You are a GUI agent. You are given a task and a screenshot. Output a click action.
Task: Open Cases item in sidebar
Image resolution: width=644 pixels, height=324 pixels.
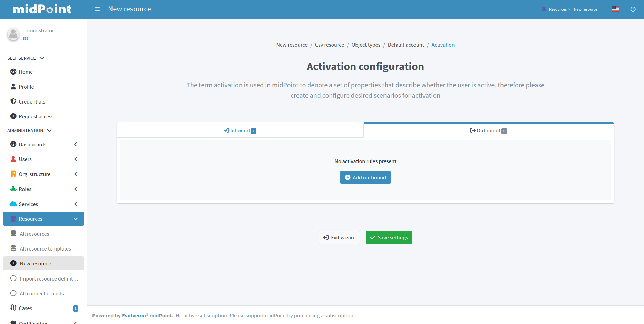(25, 308)
